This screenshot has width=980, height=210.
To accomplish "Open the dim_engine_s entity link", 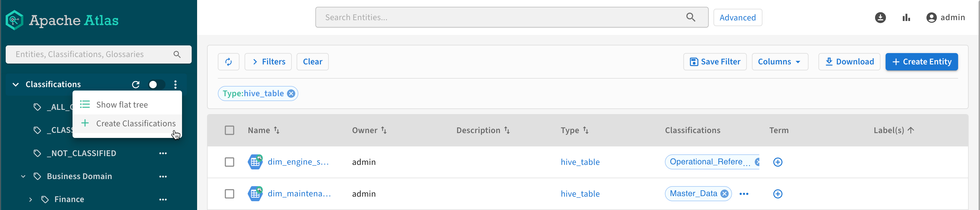I will coord(298,162).
